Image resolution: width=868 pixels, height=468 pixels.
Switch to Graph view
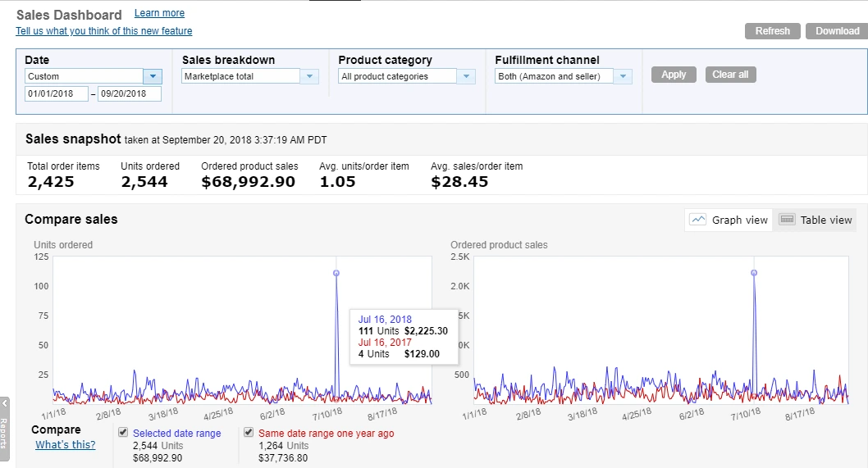739,220
